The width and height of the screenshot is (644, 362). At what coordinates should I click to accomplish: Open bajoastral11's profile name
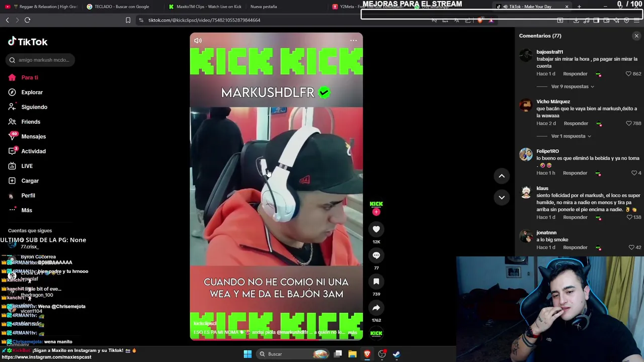pyautogui.click(x=549, y=52)
